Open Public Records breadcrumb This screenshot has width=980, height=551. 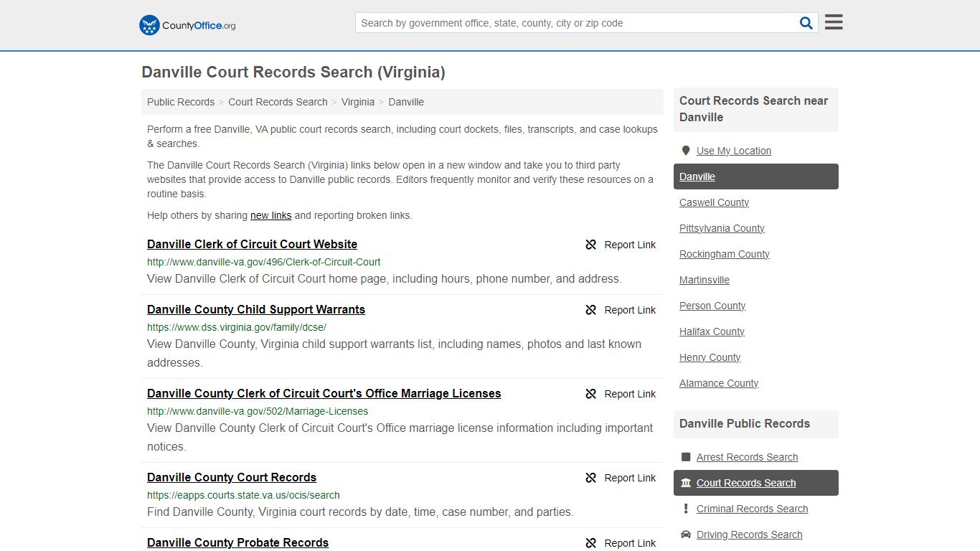pos(181,102)
